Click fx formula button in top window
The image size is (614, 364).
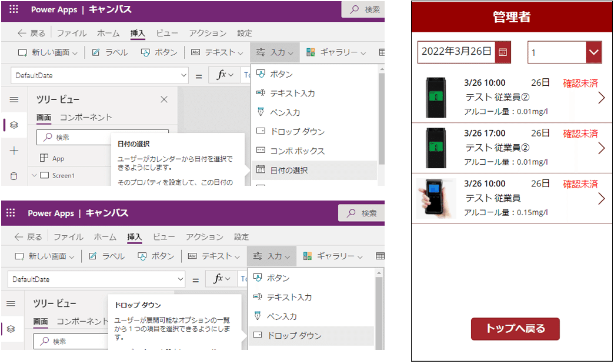pyautogui.click(x=225, y=75)
